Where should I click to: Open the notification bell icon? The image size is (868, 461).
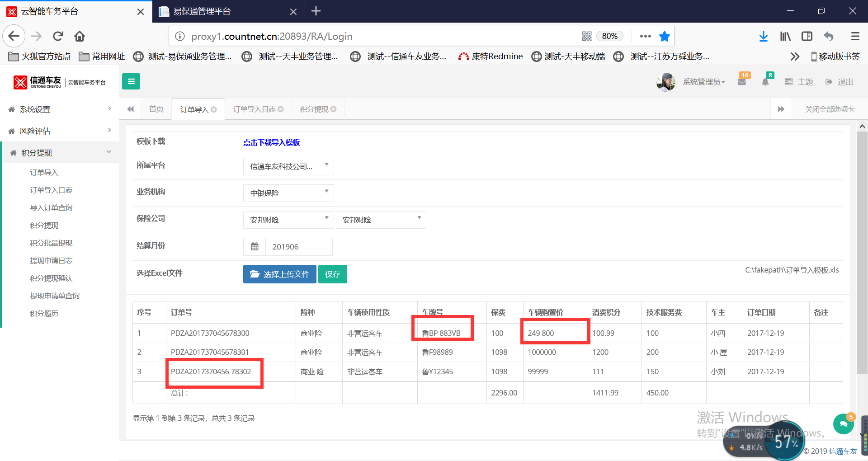coord(765,82)
